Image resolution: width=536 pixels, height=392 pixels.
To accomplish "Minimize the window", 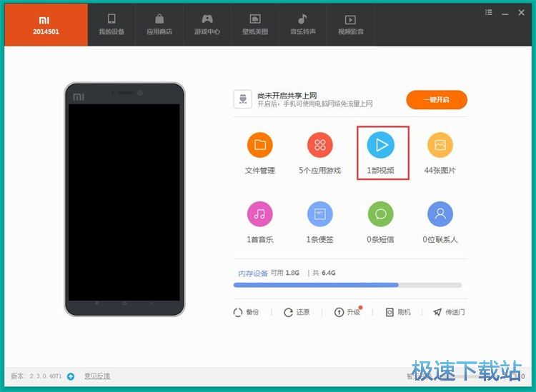I will pyautogui.click(x=505, y=14).
